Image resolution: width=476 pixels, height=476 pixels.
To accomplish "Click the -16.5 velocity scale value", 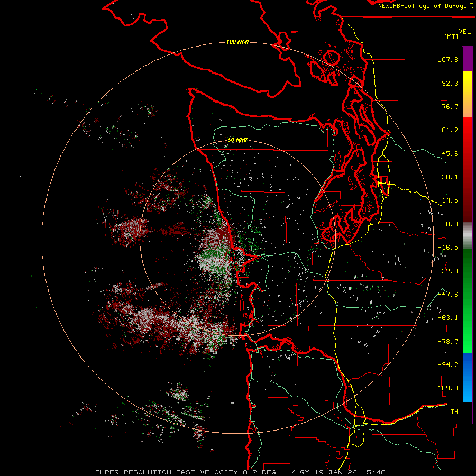I will 448,248.
